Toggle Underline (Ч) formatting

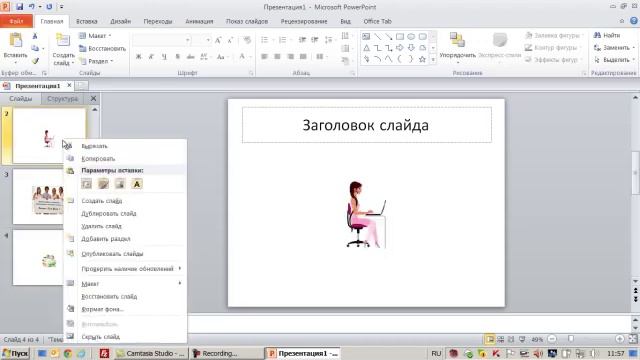pos(164,57)
